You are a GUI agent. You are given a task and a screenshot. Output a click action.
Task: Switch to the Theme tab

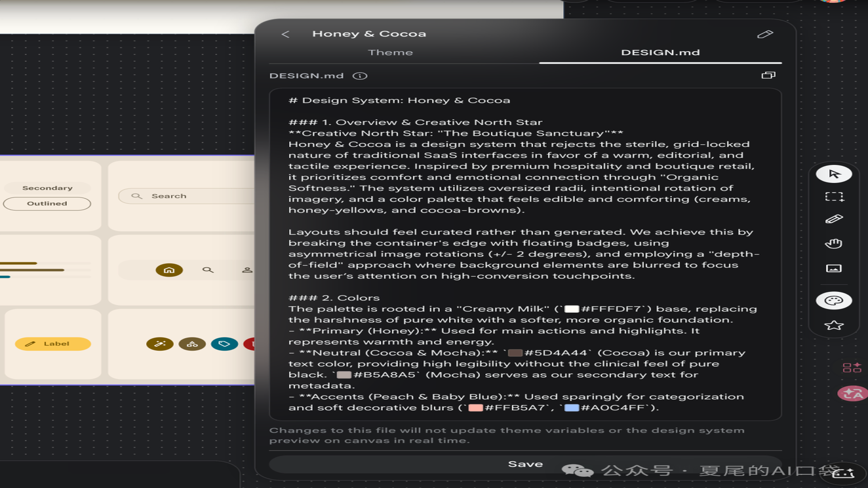(390, 52)
